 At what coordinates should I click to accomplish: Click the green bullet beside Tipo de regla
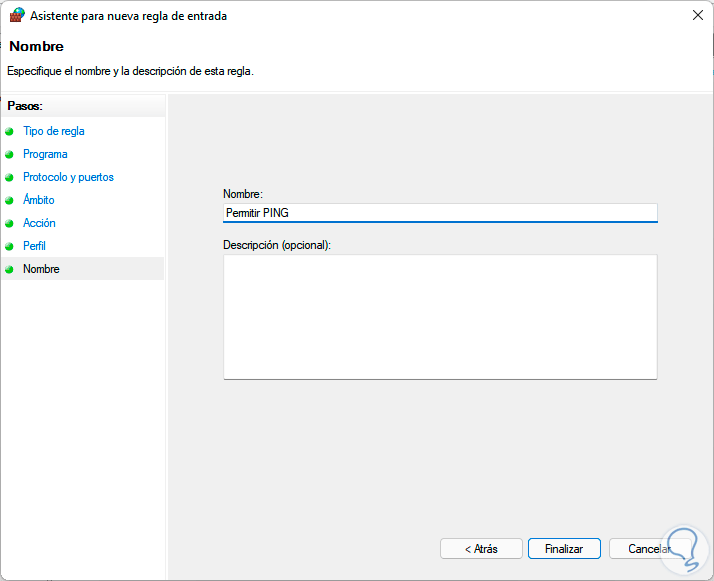click(x=10, y=131)
